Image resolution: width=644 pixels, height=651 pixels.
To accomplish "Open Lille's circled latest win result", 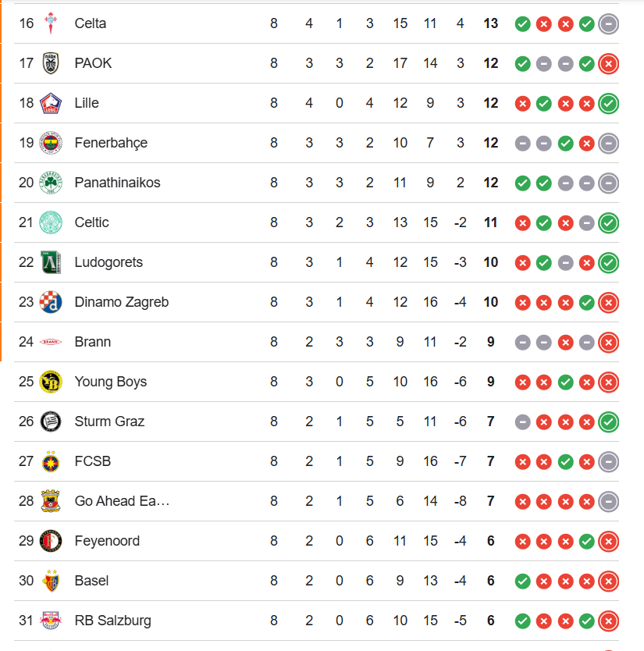I will pyautogui.click(x=609, y=103).
